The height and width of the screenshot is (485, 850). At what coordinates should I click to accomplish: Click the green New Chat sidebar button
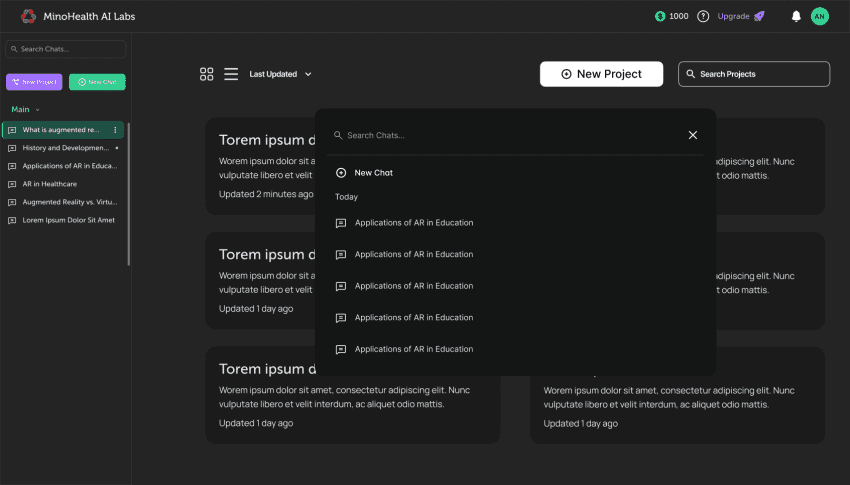click(x=97, y=82)
